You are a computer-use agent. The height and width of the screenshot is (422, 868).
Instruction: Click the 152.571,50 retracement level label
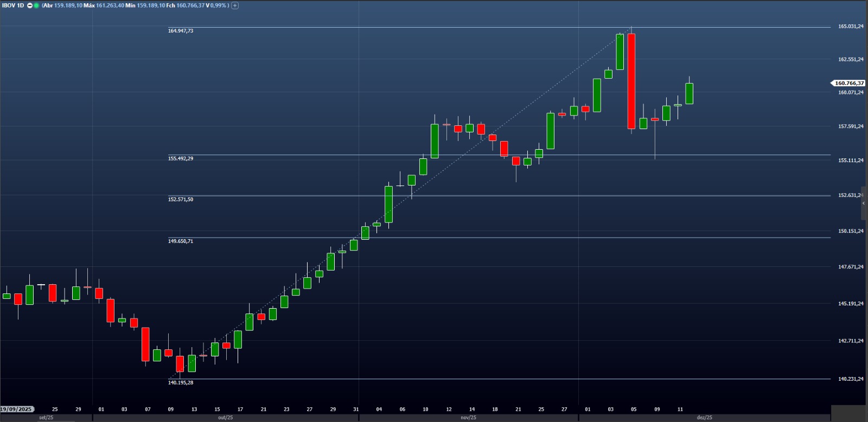(x=181, y=200)
